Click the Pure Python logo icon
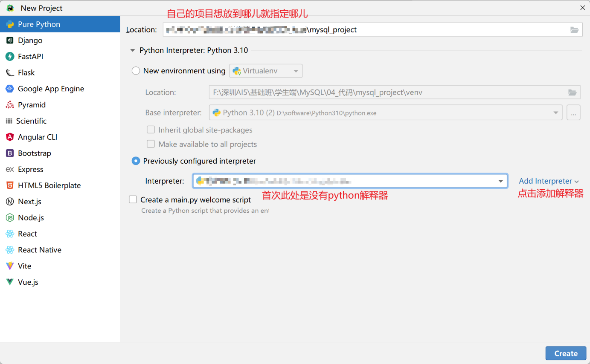Screen dimensions: 590x364 coord(10,24)
